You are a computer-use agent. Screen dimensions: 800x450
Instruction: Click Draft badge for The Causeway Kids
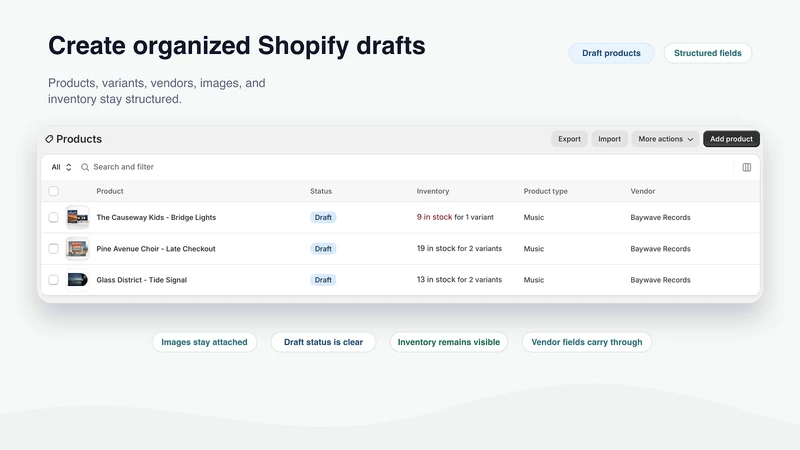(x=323, y=217)
